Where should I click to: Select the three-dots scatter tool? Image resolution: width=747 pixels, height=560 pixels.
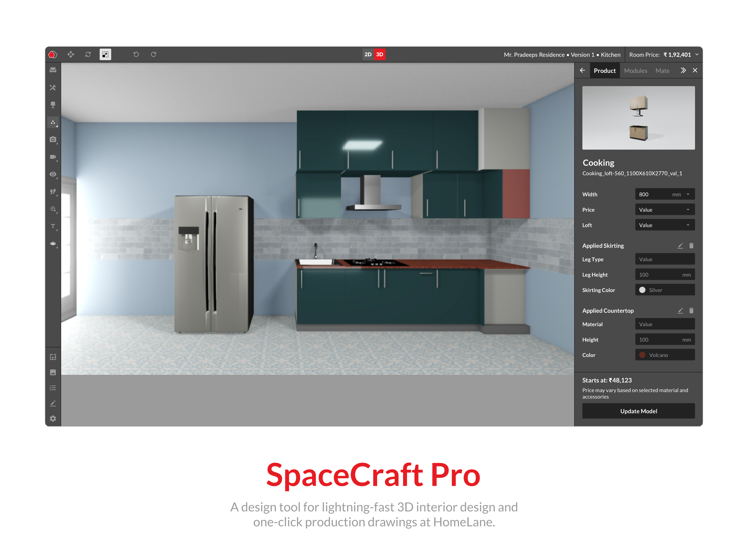[x=53, y=122]
